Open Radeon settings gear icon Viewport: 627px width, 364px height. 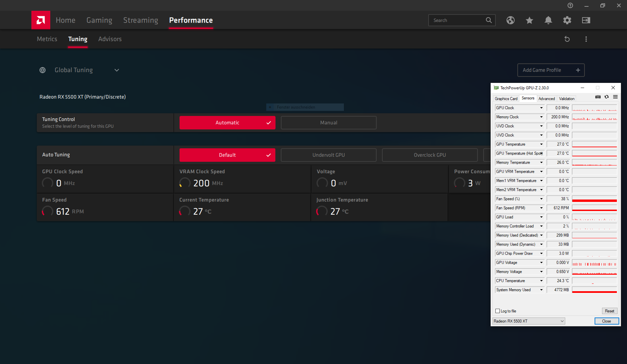[567, 20]
